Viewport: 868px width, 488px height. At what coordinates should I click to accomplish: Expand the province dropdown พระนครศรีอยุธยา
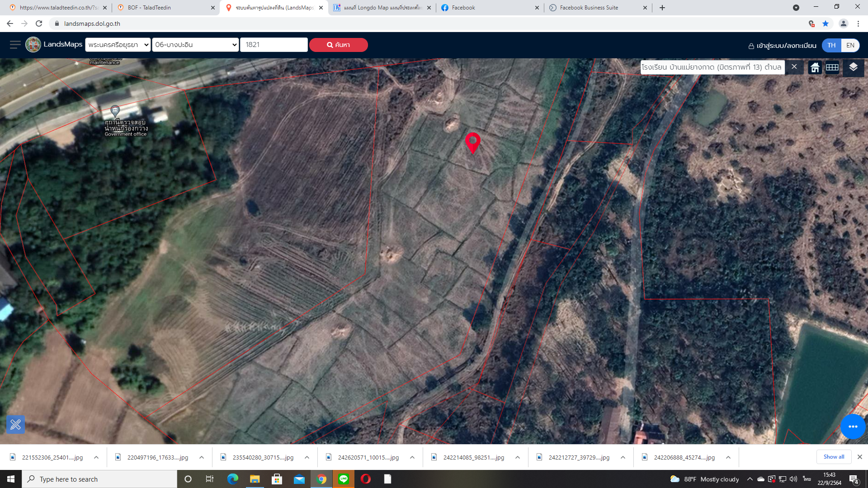pyautogui.click(x=118, y=45)
